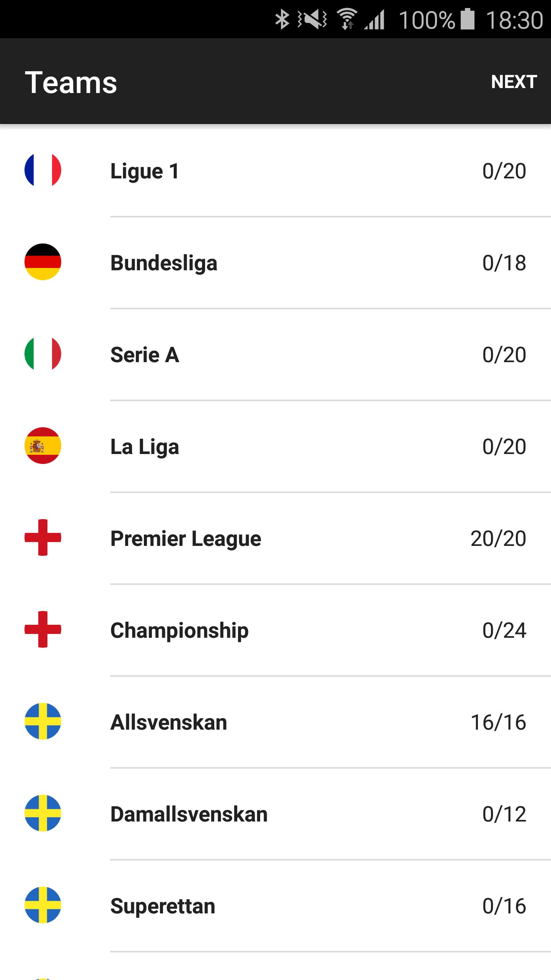551x980 pixels.
Task: Tap the French flag icon
Action: (43, 170)
